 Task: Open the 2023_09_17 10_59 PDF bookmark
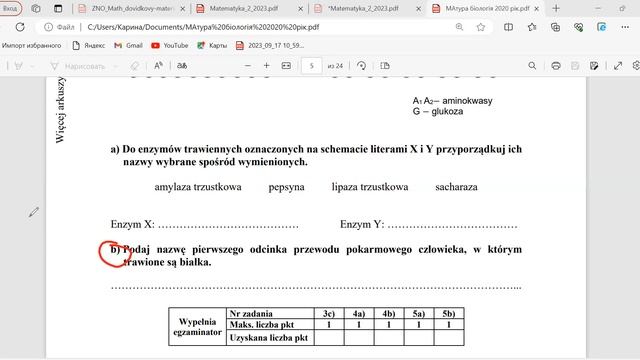[x=270, y=46]
